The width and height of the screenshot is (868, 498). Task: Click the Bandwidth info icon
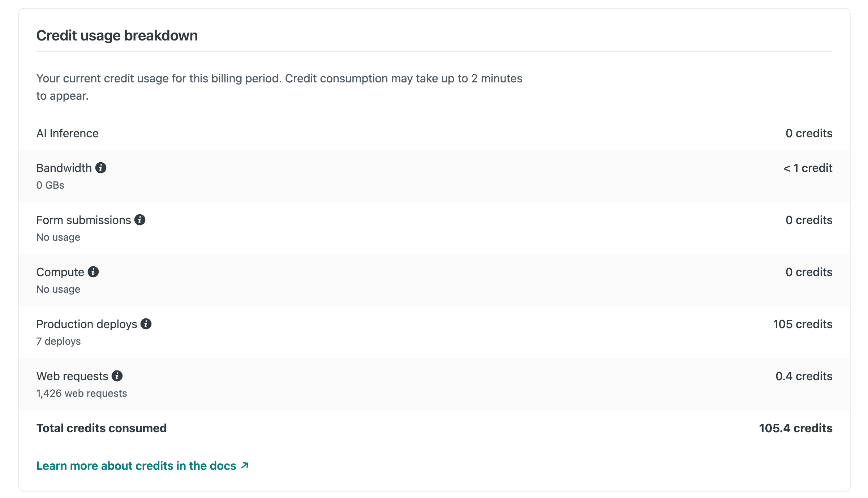pos(101,168)
